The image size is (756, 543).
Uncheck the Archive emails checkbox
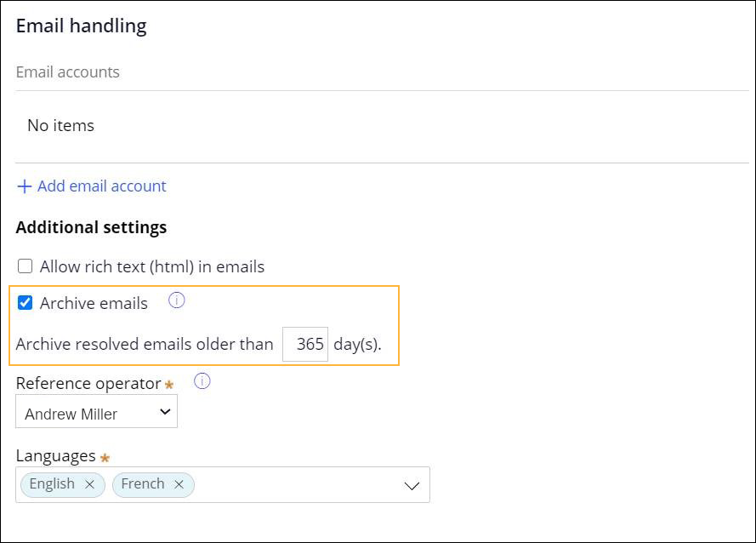point(26,303)
